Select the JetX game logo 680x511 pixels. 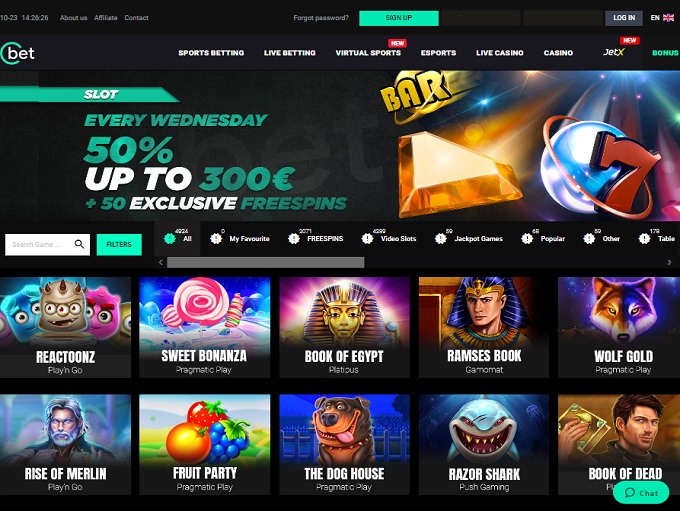[x=614, y=52]
